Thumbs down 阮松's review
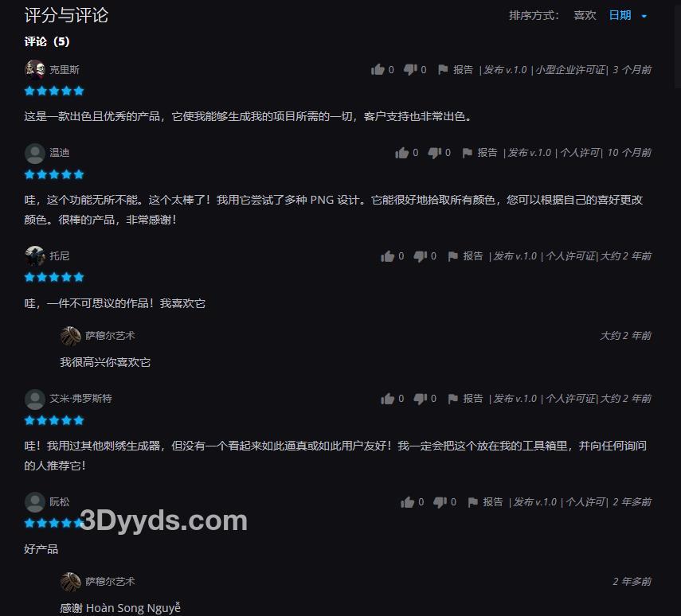The height and width of the screenshot is (616, 681). click(440, 502)
